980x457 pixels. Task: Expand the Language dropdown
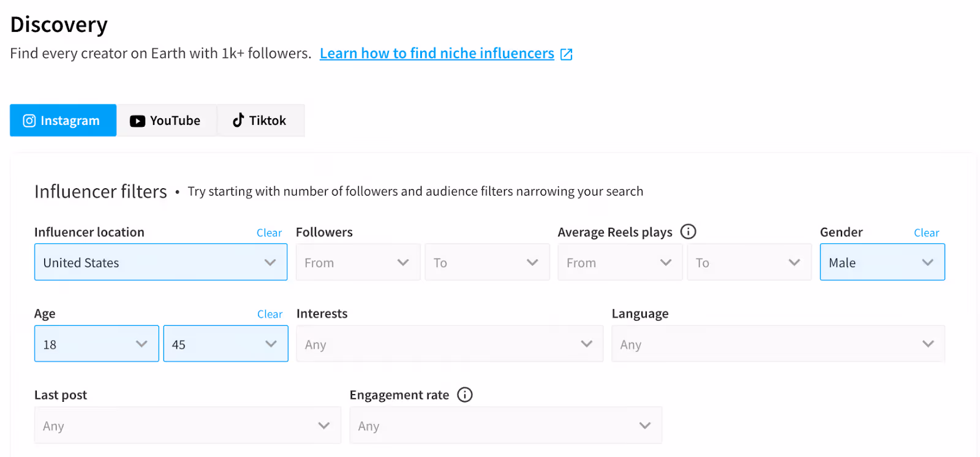click(x=778, y=344)
